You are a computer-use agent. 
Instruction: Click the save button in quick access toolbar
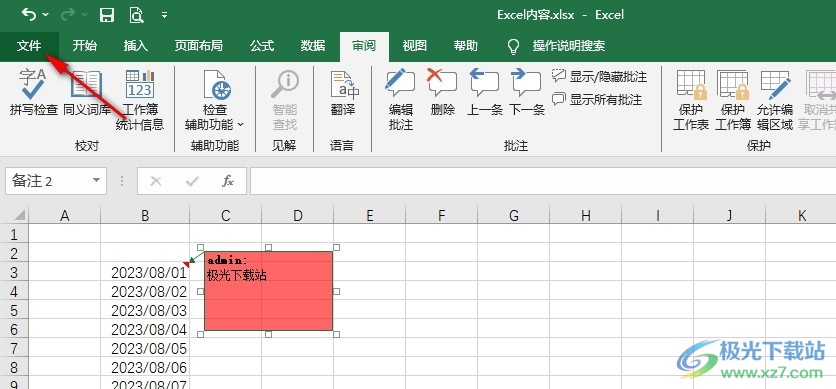coord(108,15)
